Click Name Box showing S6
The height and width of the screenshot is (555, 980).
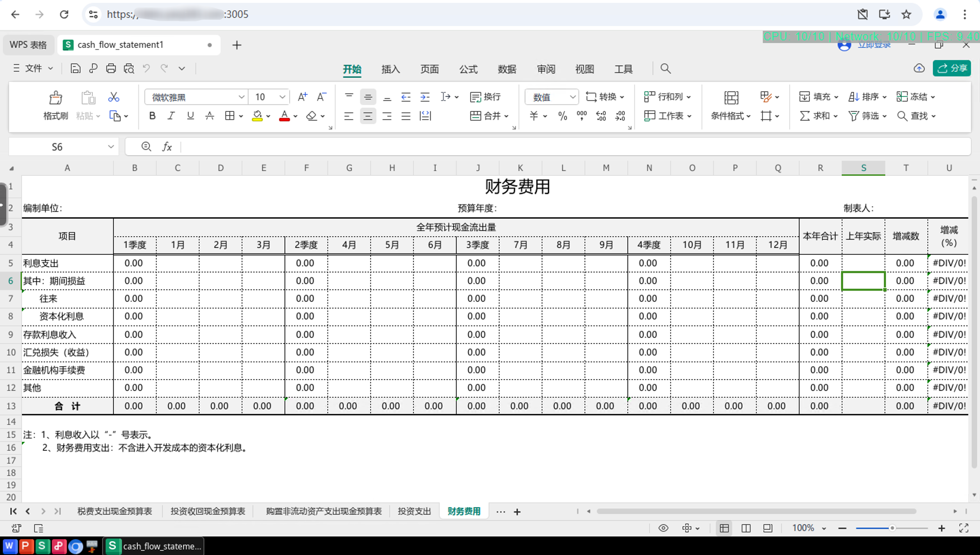pos(63,147)
